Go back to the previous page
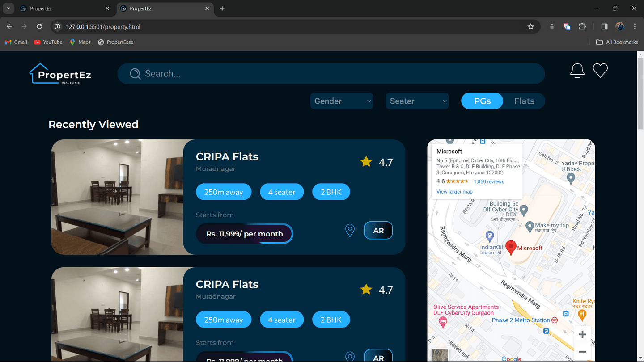This screenshot has height=362, width=644. tap(9, 27)
